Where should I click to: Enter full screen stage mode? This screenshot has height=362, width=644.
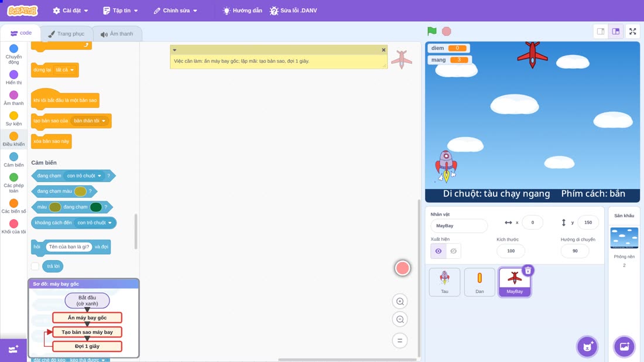(632, 31)
